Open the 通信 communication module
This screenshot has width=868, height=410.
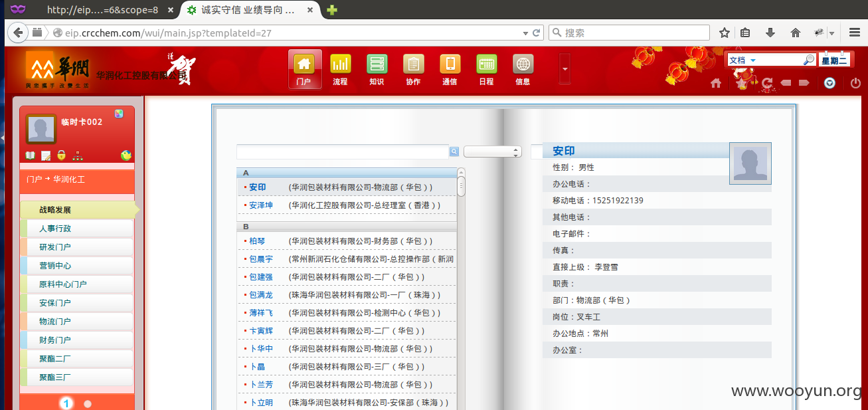point(450,69)
